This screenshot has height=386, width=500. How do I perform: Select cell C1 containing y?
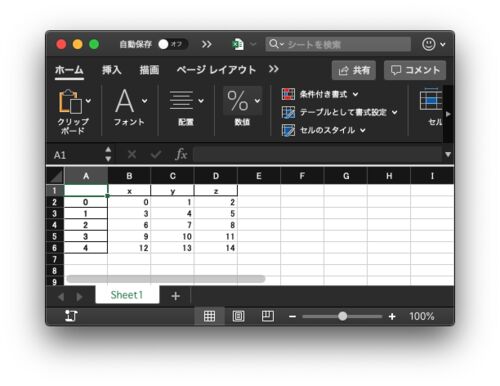(172, 191)
